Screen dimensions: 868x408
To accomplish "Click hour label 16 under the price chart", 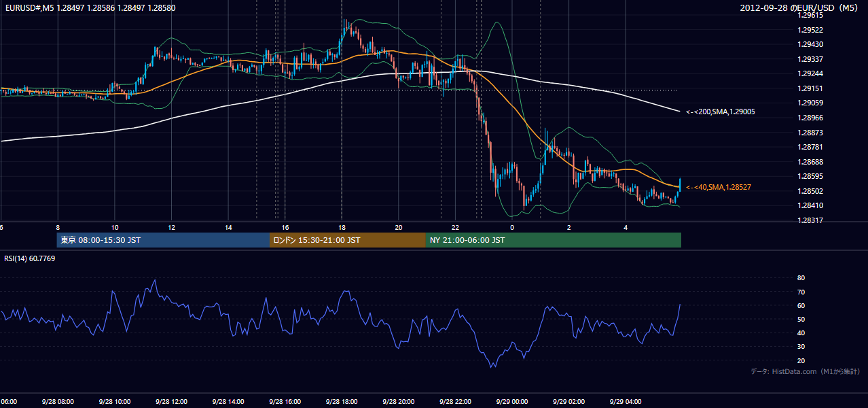I will [x=285, y=227].
